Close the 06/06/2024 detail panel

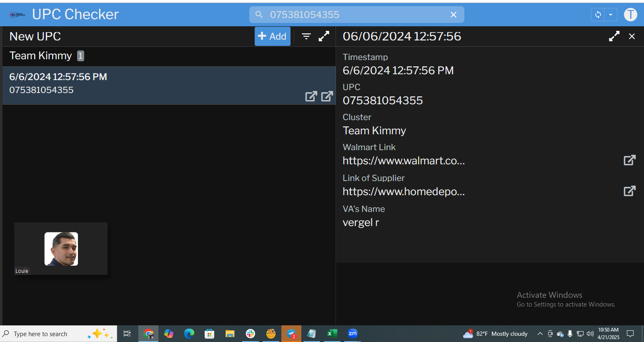pos(632,36)
